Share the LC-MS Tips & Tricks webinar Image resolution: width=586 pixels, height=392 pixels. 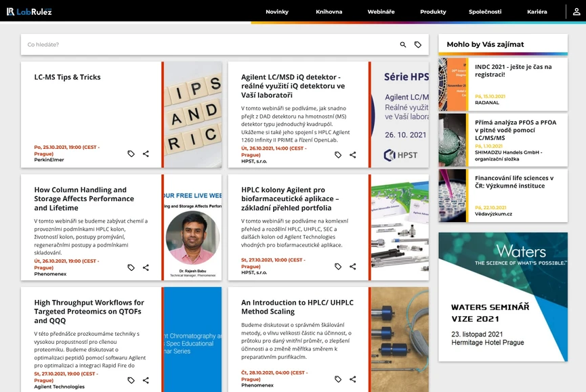point(146,154)
